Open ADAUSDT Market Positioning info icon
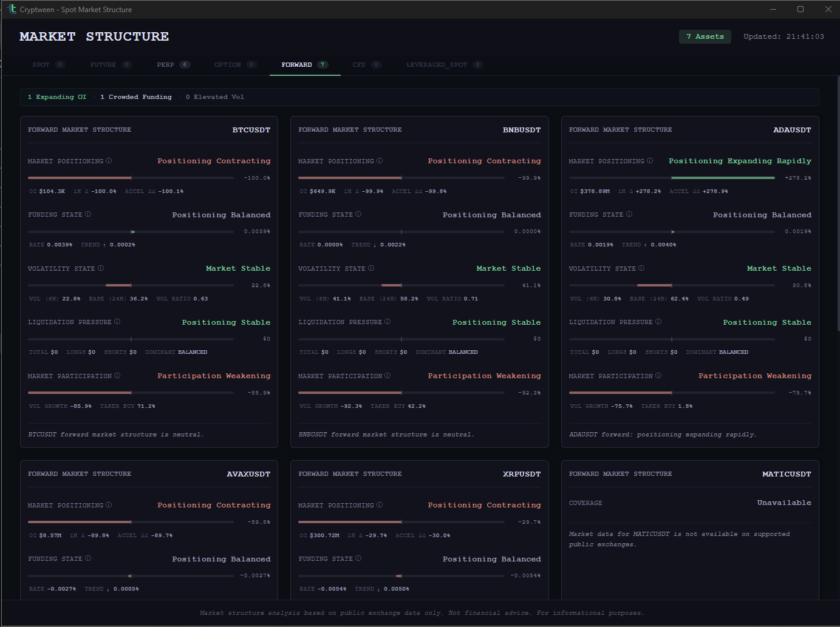This screenshot has width=840, height=627. coord(650,161)
